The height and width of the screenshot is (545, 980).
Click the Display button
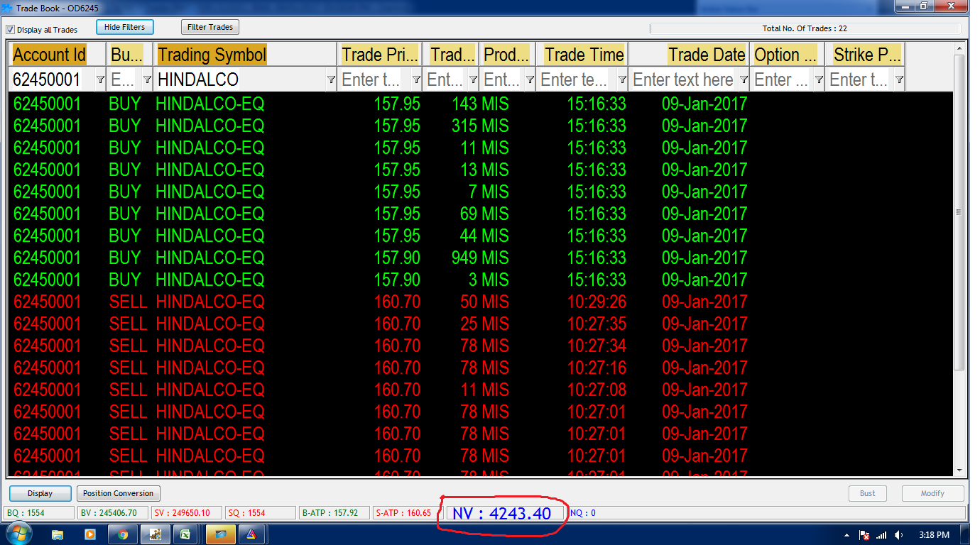click(40, 493)
